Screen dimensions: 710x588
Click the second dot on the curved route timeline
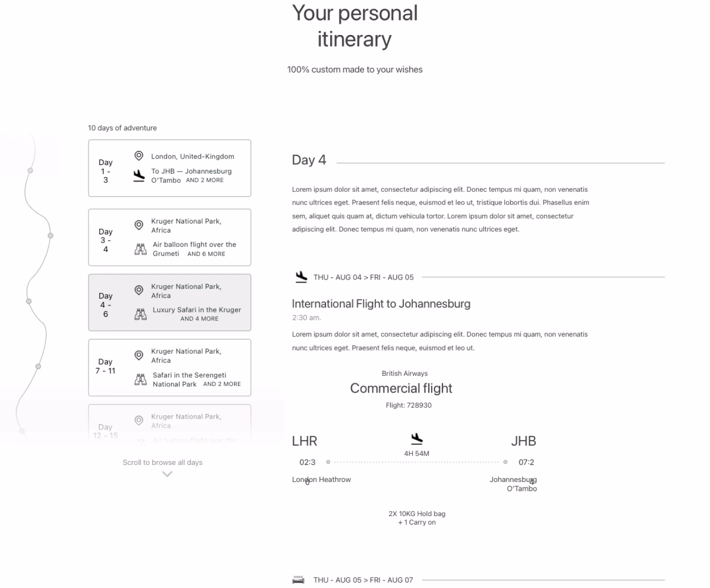pyautogui.click(x=50, y=235)
